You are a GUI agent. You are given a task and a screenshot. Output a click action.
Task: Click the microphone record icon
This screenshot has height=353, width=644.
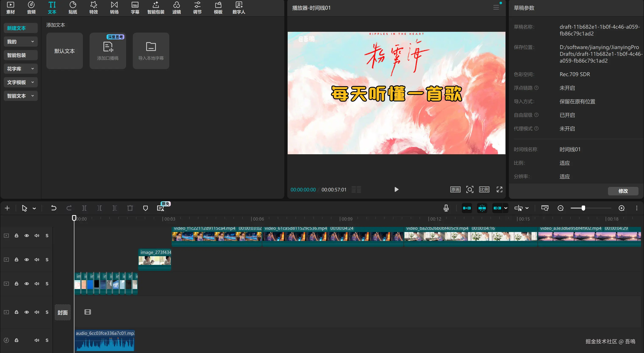(446, 208)
